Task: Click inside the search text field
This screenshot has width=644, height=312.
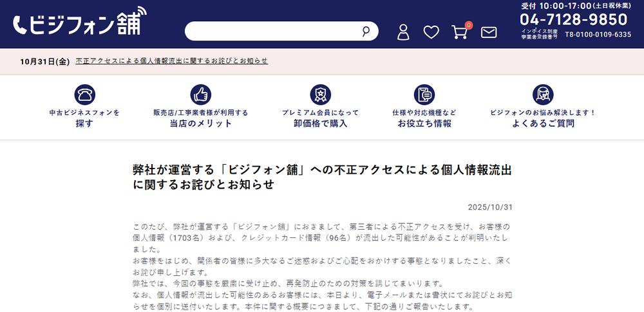Action: pos(270,32)
